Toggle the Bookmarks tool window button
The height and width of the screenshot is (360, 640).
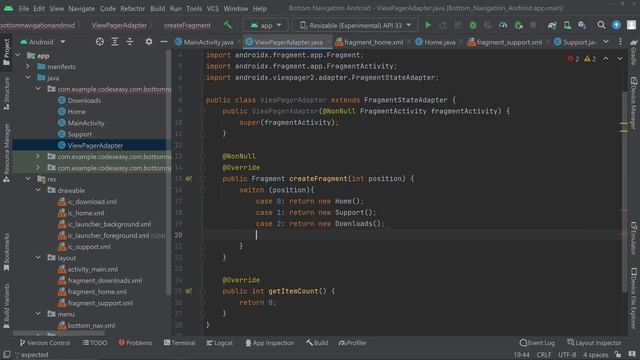pyautogui.click(x=7, y=252)
